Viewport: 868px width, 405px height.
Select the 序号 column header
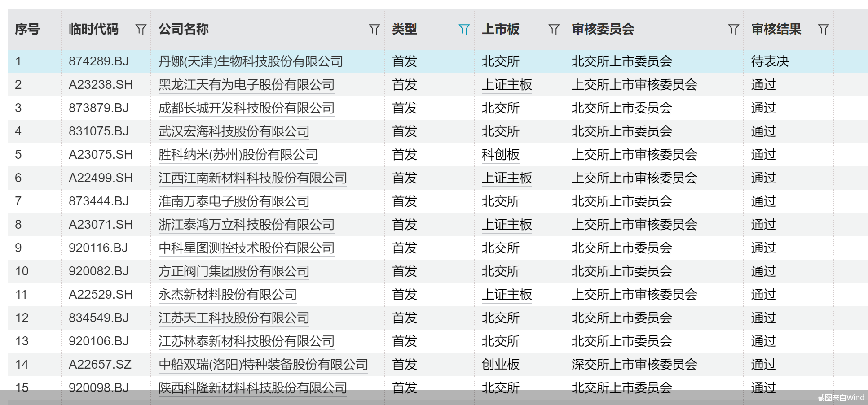(27, 29)
